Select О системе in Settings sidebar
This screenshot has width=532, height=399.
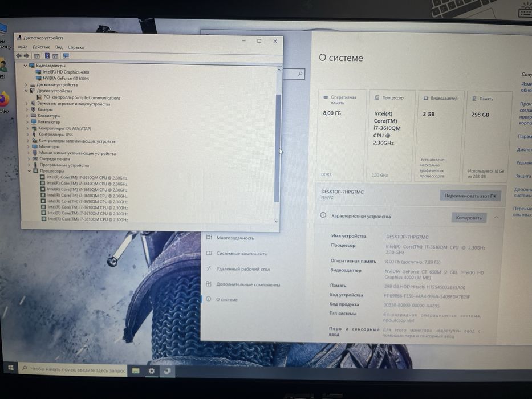(x=222, y=299)
